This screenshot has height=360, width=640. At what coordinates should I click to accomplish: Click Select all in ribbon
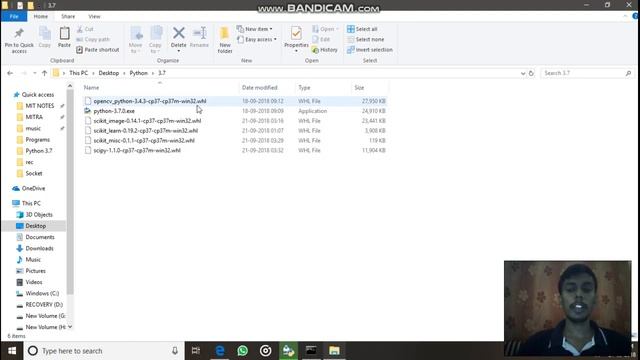tap(362, 29)
